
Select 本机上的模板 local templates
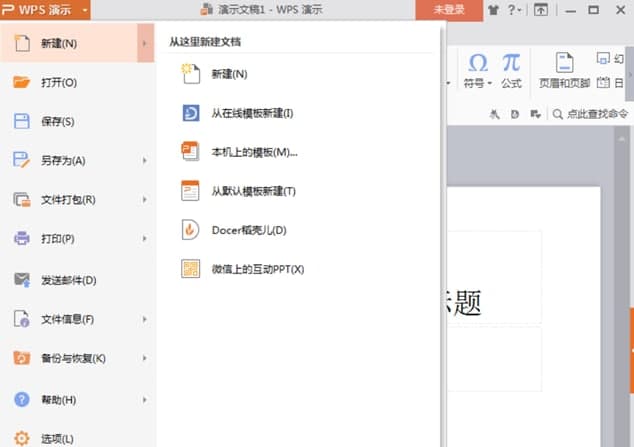[x=254, y=152]
